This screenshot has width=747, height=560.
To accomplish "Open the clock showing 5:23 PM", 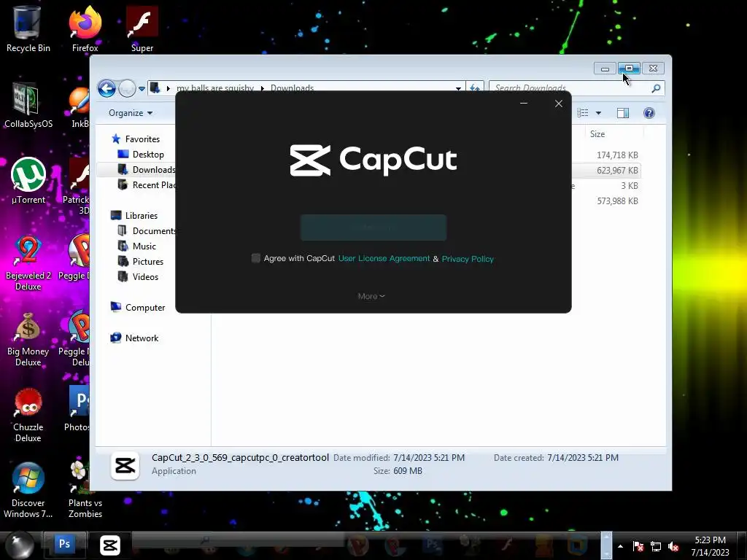I will click(710, 546).
